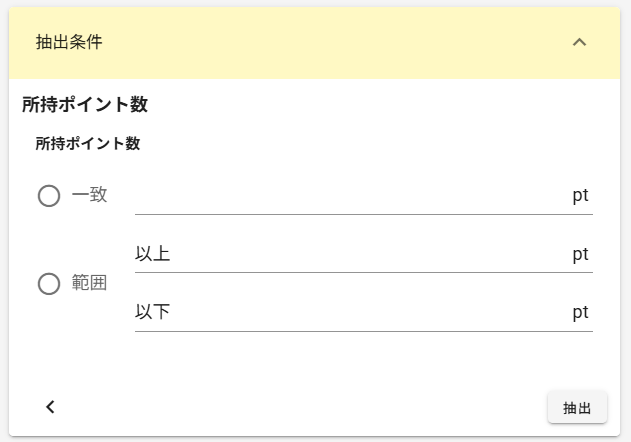Click the pt suffix in the 以上 field
This screenshot has height=442, width=631.
580,254
